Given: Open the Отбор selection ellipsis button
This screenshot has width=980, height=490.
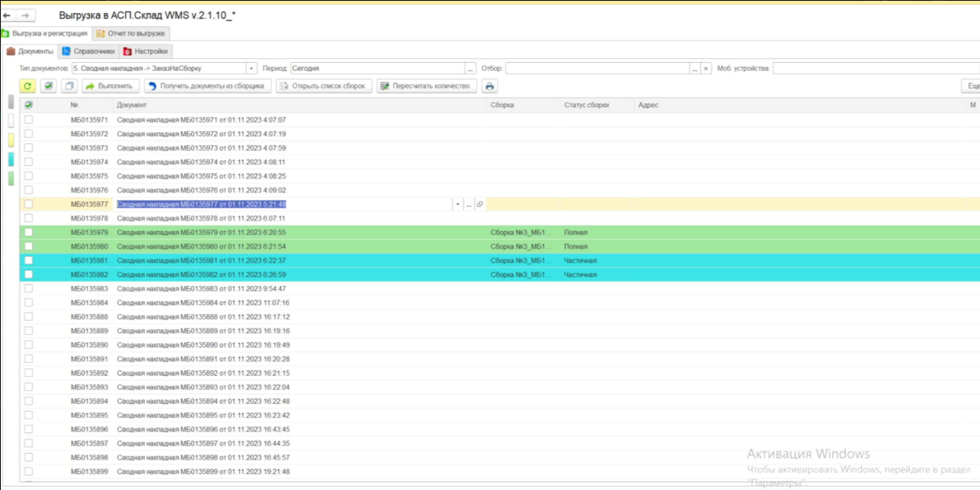Looking at the screenshot, I should (695, 68).
